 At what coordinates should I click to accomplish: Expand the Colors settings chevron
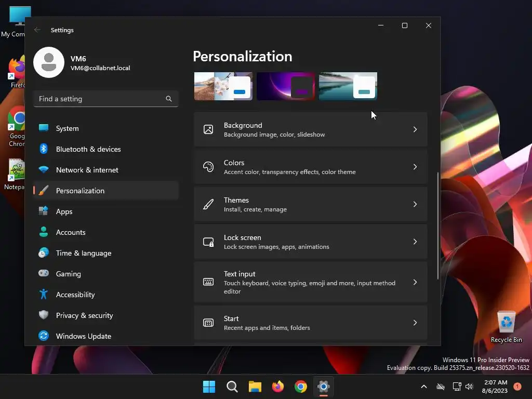tap(415, 167)
